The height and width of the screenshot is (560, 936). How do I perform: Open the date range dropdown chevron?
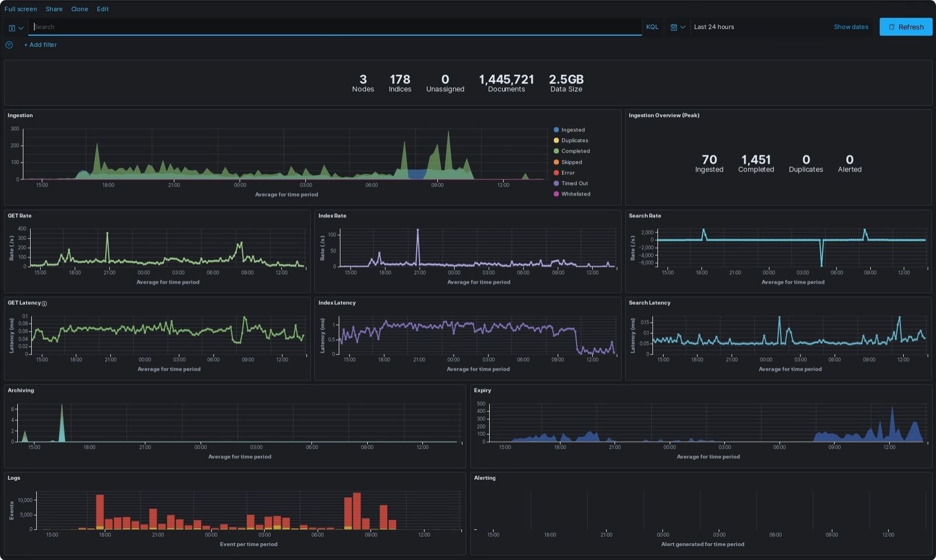pyautogui.click(x=682, y=27)
